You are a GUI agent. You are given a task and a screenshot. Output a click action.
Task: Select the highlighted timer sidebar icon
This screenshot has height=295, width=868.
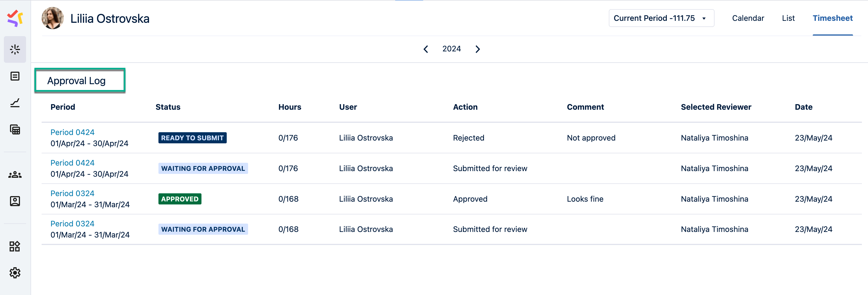click(x=15, y=49)
